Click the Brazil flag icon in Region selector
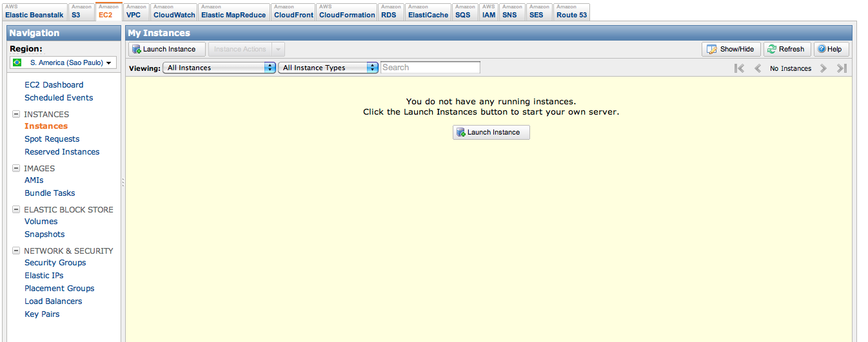Image resolution: width=868 pixels, height=342 pixels. pyautogui.click(x=18, y=62)
